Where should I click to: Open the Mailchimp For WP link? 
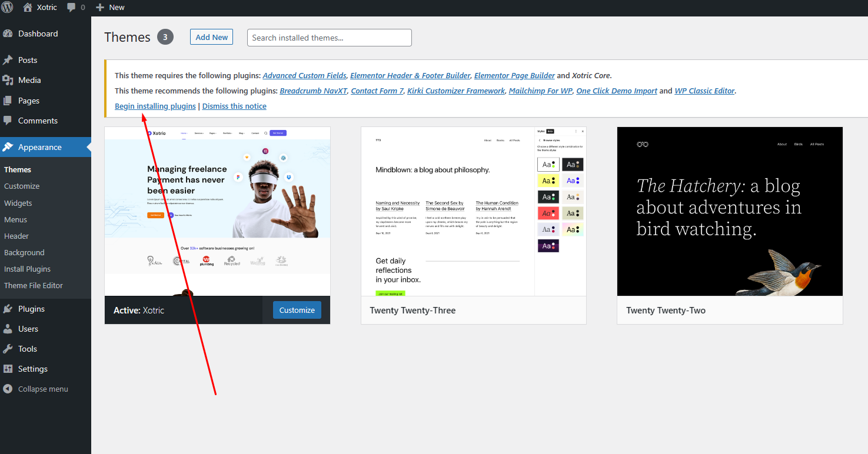[x=540, y=91]
